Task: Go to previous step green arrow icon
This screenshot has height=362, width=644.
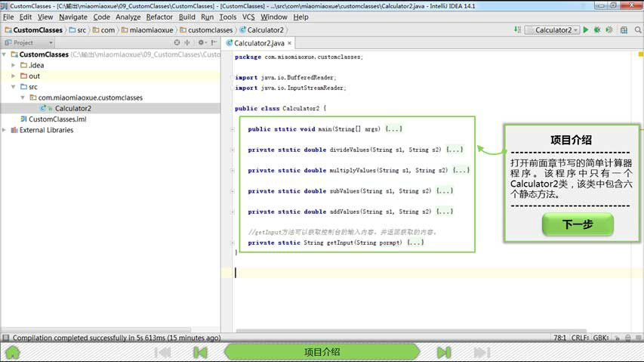Action: click(x=200, y=352)
